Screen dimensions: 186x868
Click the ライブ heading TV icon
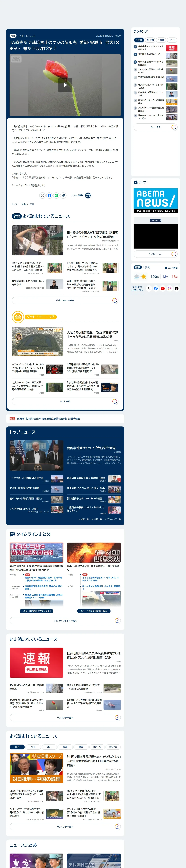click(136, 182)
